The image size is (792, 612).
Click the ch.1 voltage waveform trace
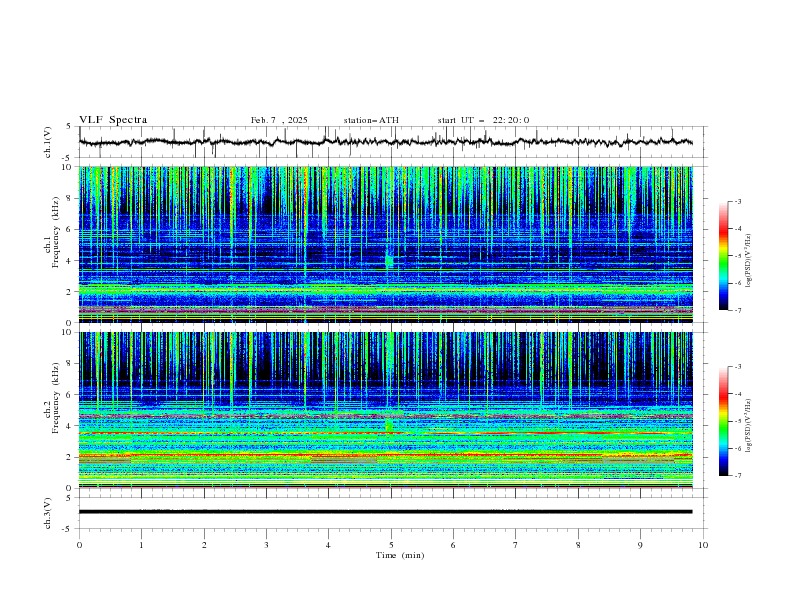tap(385, 142)
